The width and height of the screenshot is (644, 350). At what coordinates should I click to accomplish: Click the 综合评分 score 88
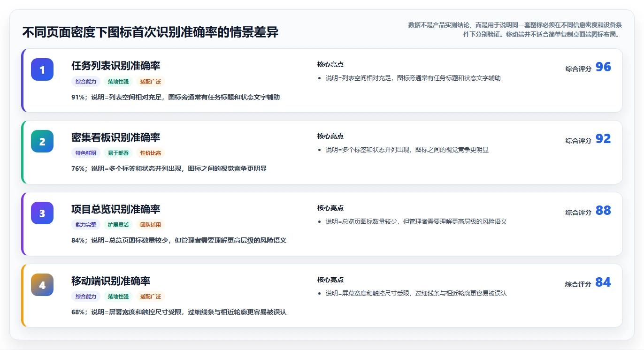[x=603, y=211]
